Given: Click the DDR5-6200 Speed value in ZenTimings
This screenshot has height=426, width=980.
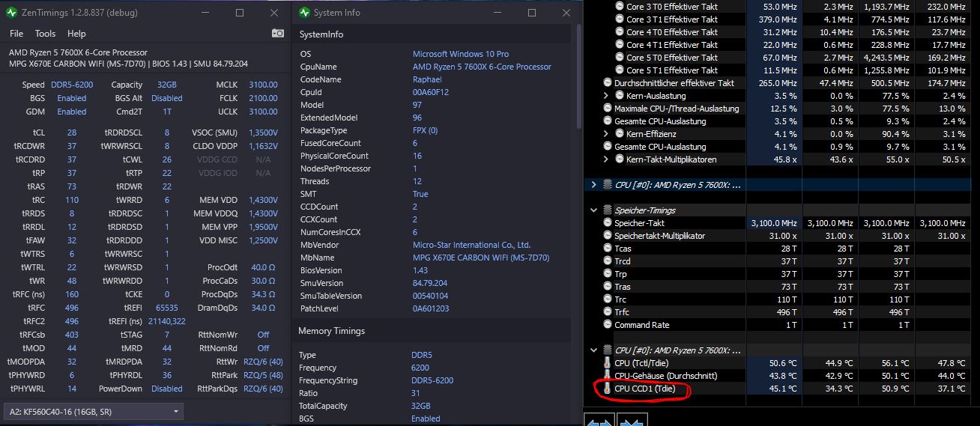Looking at the screenshot, I should 72,85.
